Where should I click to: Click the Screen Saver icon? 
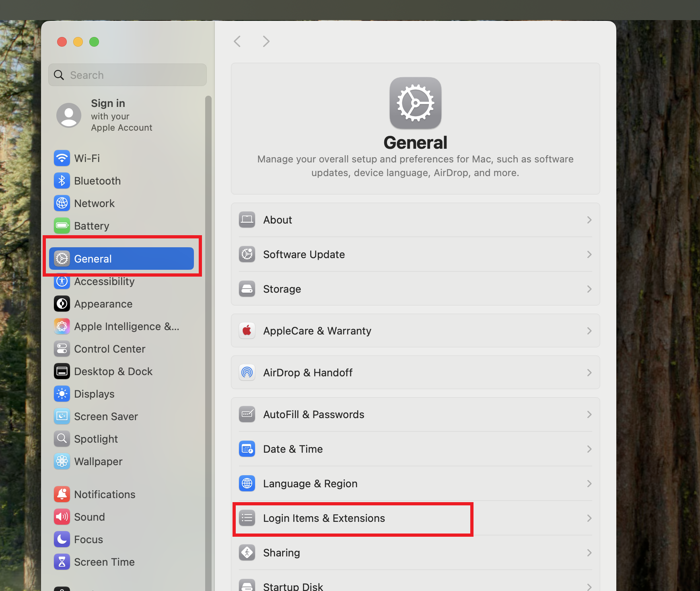point(62,417)
